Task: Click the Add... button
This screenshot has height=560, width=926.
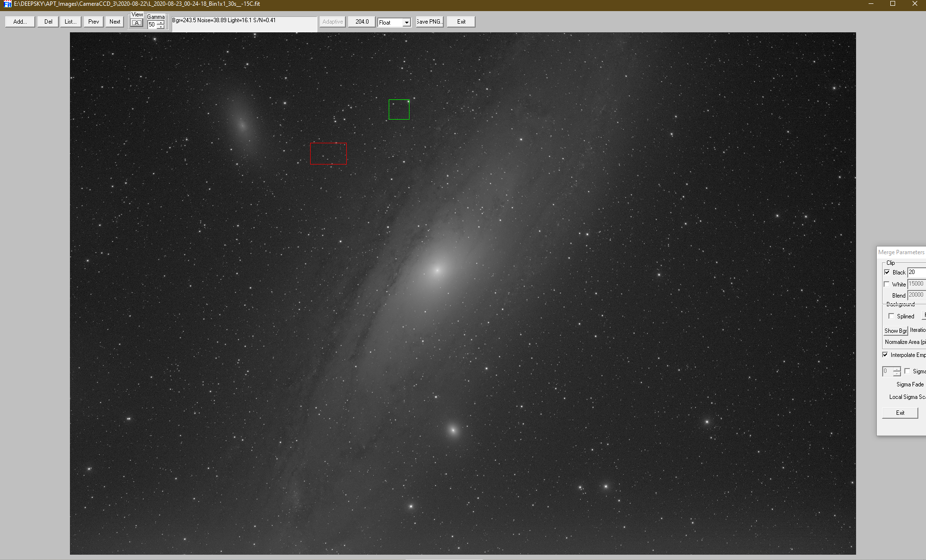Action: point(20,22)
